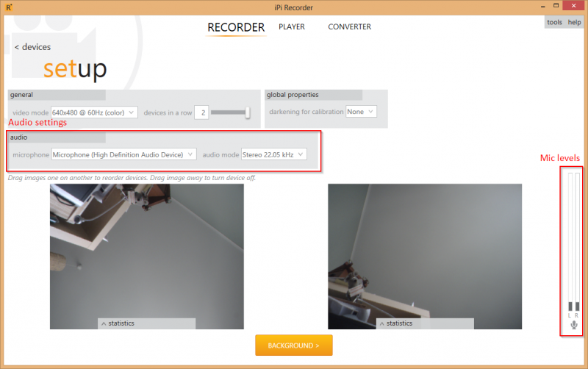Open the microphone device dropdown
This screenshot has height=369, width=588.
(x=123, y=154)
